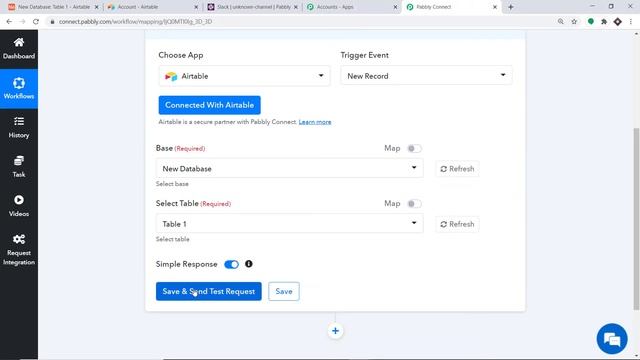Screen dimensions: 640x360
Task: Open the extensions puzzle icon
Action: [604, 22]
